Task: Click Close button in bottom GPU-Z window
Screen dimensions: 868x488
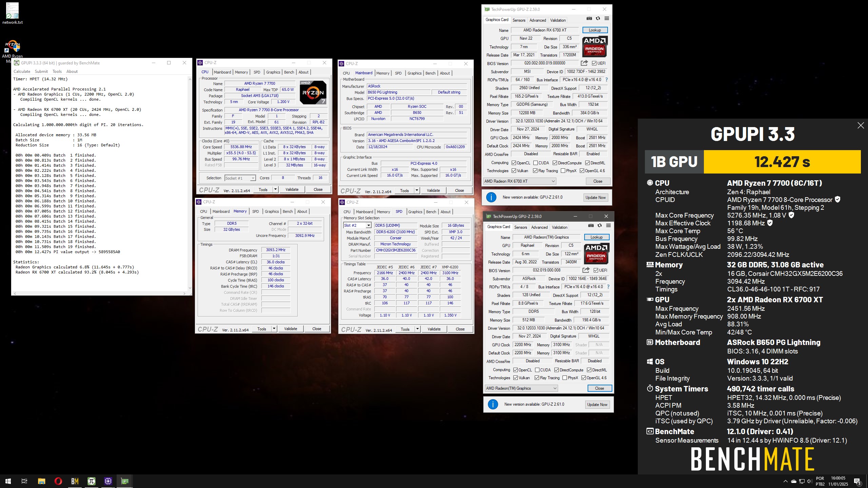Action: pyautogui.click(x=599, y=388)
